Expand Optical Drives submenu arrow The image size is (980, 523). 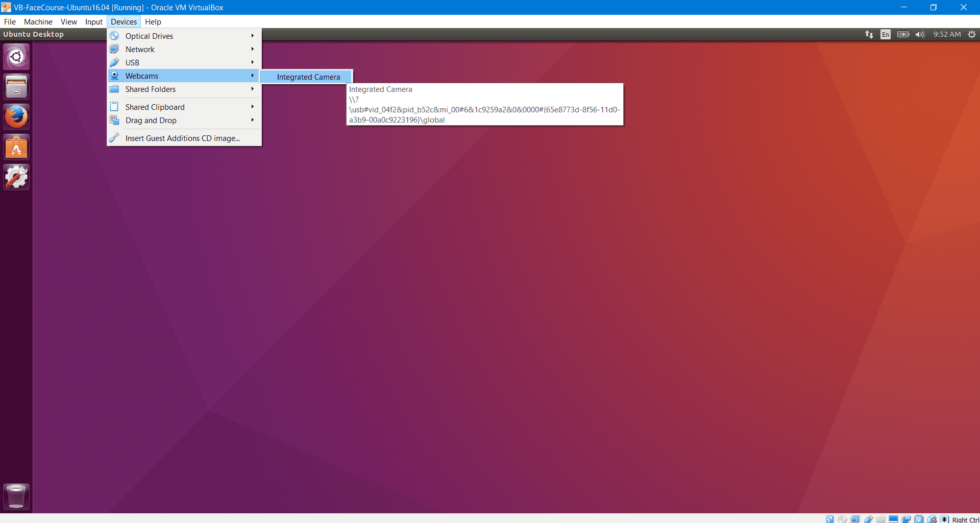(252, 36)
